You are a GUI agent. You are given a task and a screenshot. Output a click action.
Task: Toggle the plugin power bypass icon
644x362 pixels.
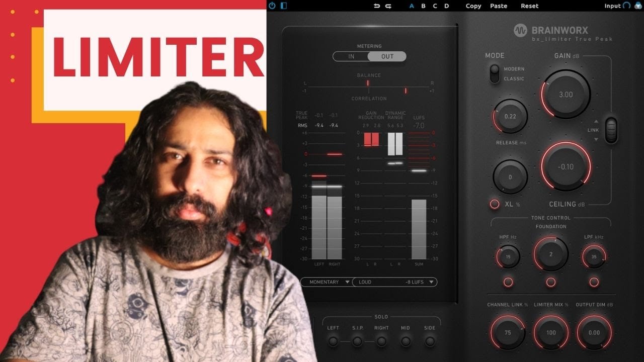(x=272, y=6)
